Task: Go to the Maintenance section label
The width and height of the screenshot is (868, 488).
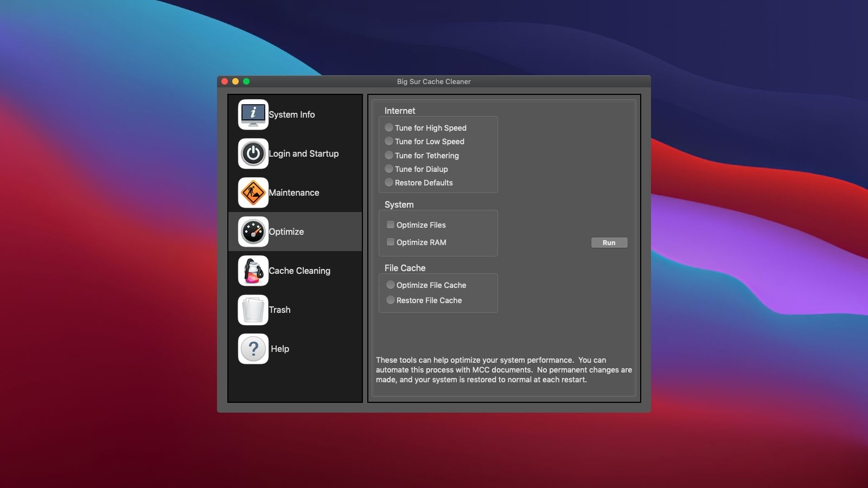Action: pos(294,192)
